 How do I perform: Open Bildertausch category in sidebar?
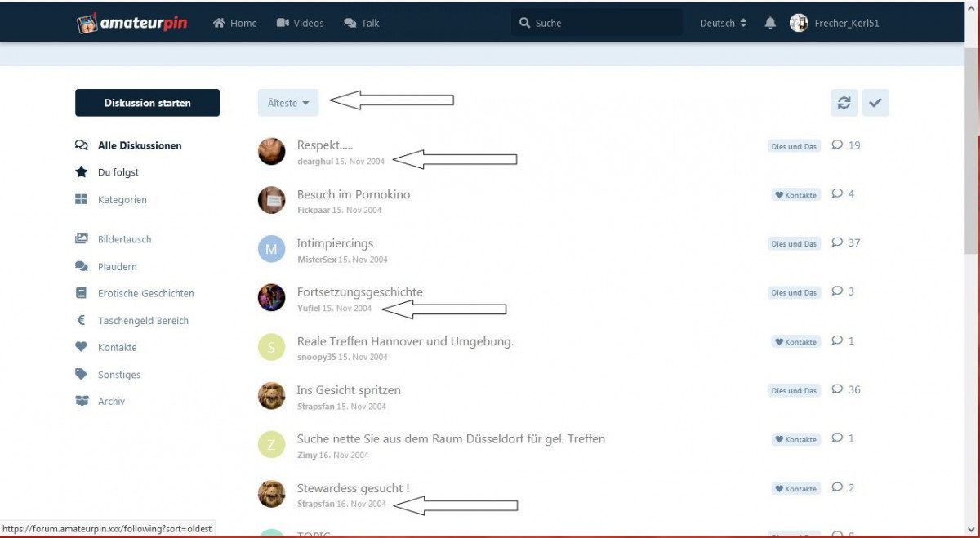(x=124, y=239)
